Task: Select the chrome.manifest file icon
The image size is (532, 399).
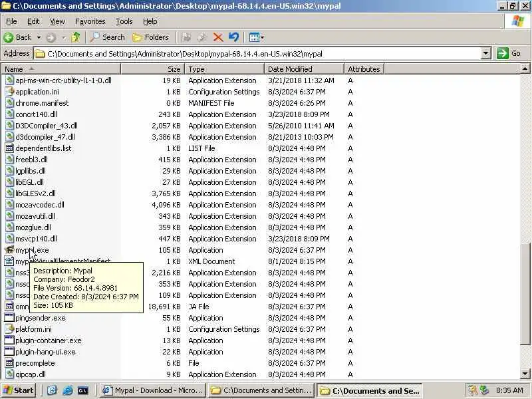Action: [9, 103]
